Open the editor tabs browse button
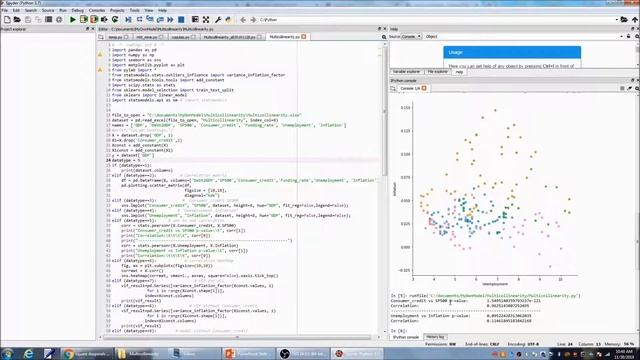This screenshot has height=360, width=640. (101, 37)
